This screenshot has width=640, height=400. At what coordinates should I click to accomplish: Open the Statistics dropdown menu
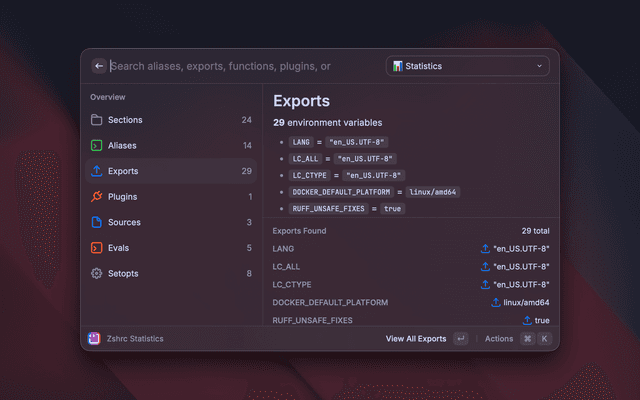point(467,66)
